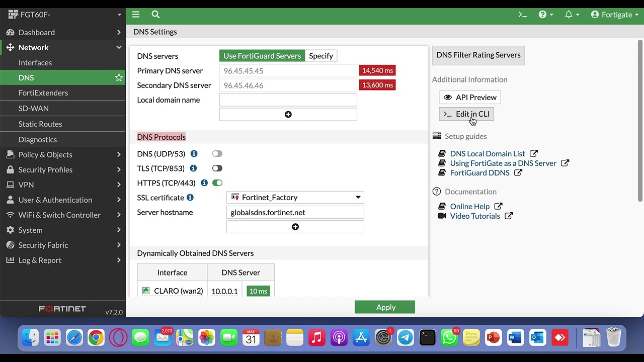Open Finder from the dock
Image resolution: width=644 pixels, height=362 pixels.
point(30,337)
